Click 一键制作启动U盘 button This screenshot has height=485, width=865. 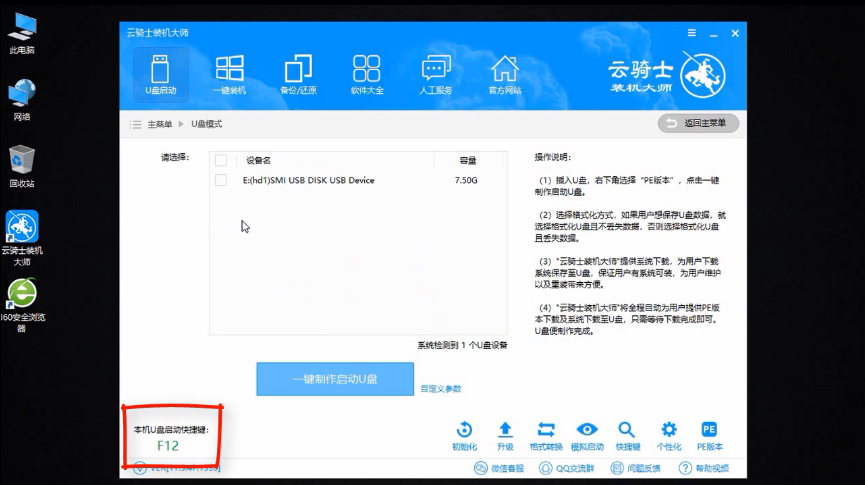pos(335,379)
